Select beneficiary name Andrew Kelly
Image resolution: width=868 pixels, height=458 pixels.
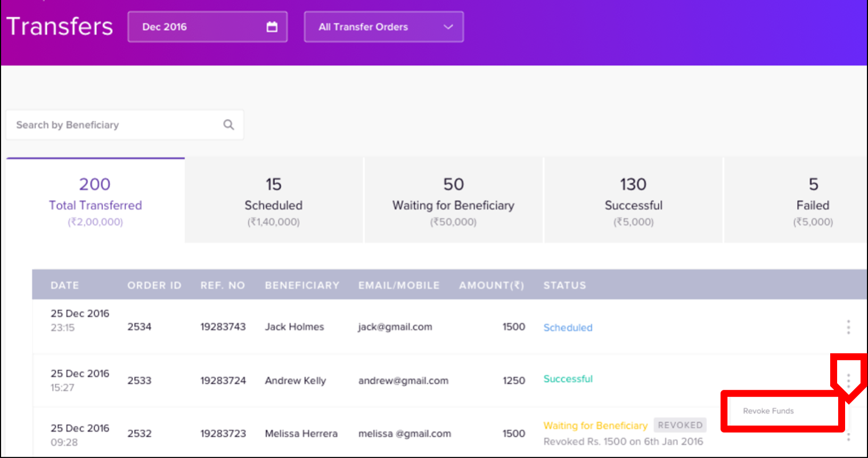point(296,380)
